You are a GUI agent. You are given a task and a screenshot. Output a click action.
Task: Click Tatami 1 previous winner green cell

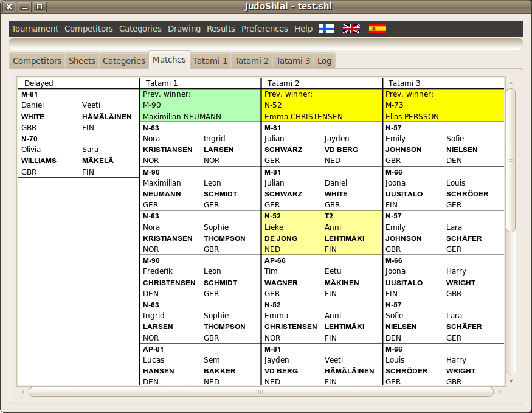200,105
